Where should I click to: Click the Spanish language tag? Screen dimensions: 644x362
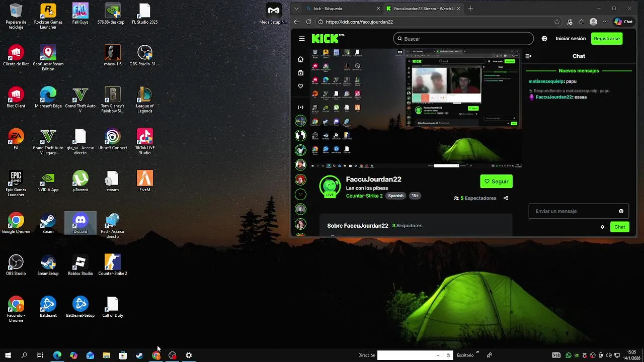(395, 196)
